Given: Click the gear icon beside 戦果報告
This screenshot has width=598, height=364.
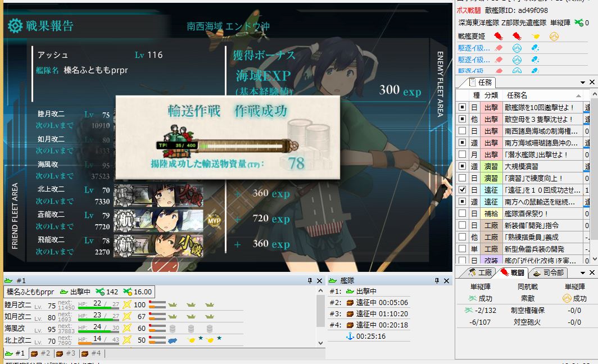Looking at the screenshot, I should coord(15,26).
